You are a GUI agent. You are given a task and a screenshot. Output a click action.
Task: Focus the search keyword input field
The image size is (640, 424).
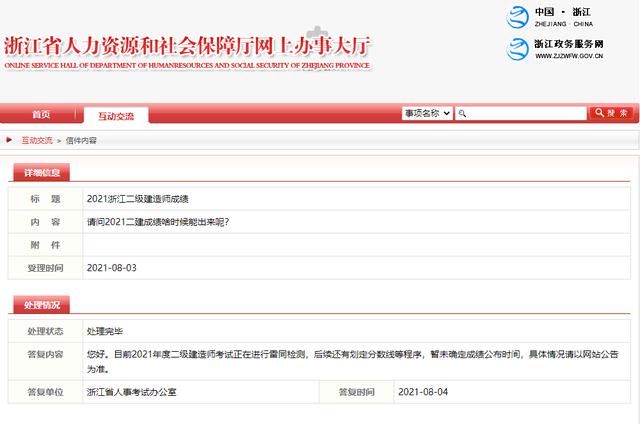pos(520,113)
